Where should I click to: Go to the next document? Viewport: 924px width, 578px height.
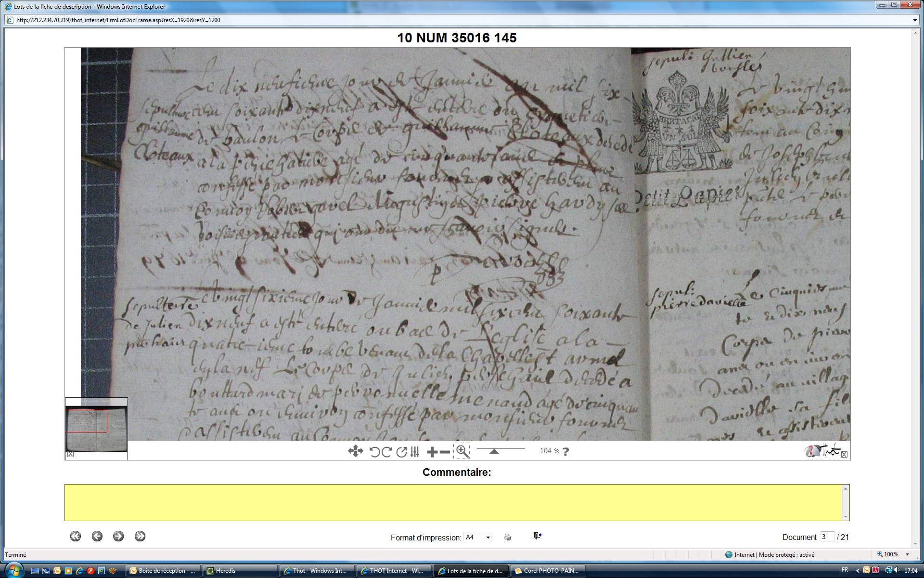click(x=118, y=536)
